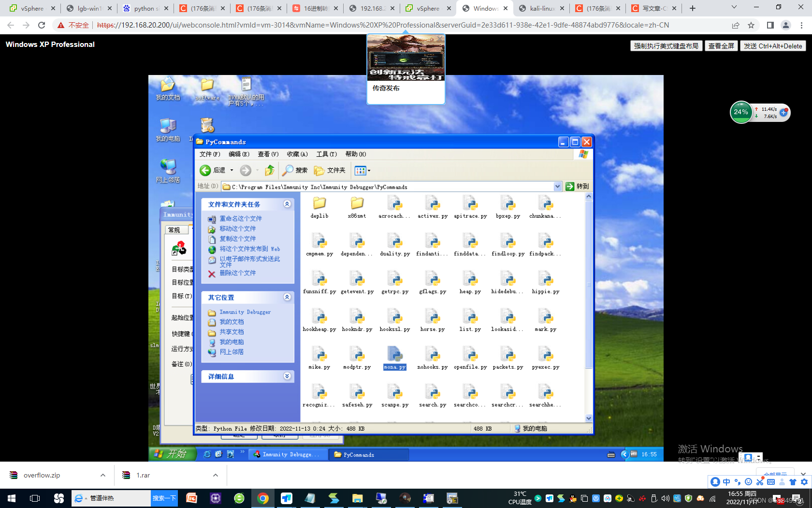Open the Back button history dropdown arrow
Viewport: 812px width, 508px height.
coord(232,170)
